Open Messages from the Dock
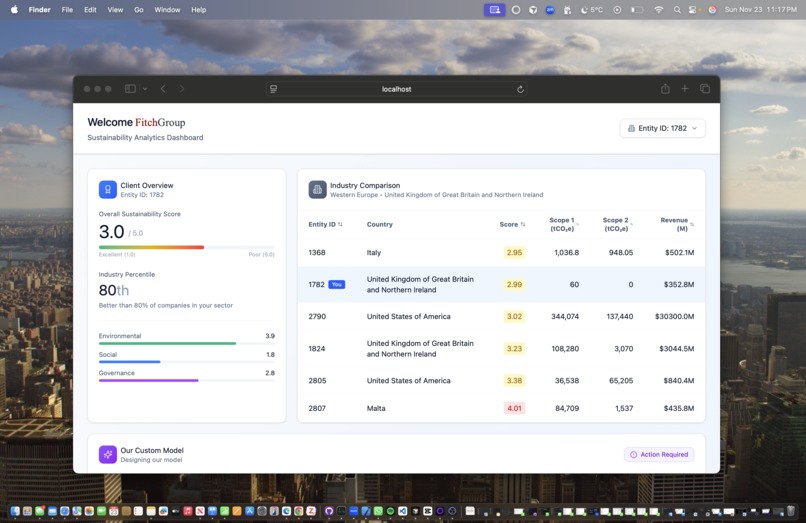Image resolution: width=806 pixels, height=523 pixels. [x=39, y=511]
